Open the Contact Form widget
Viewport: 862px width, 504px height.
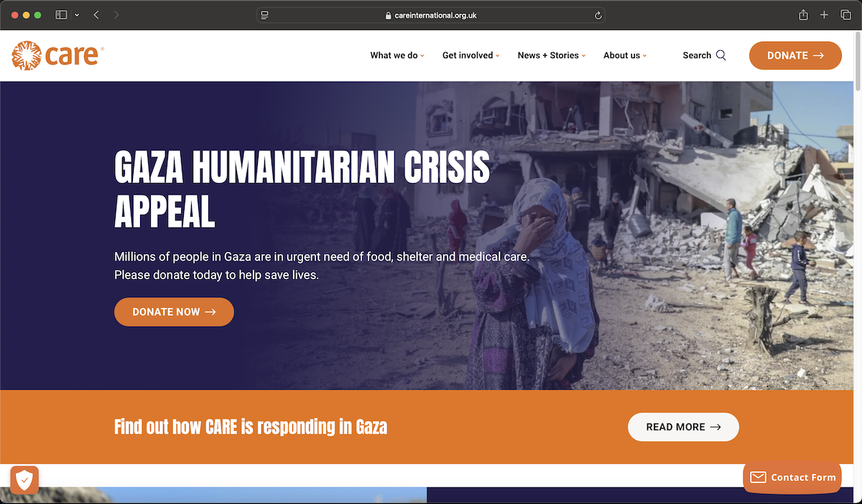click(792, 477)
